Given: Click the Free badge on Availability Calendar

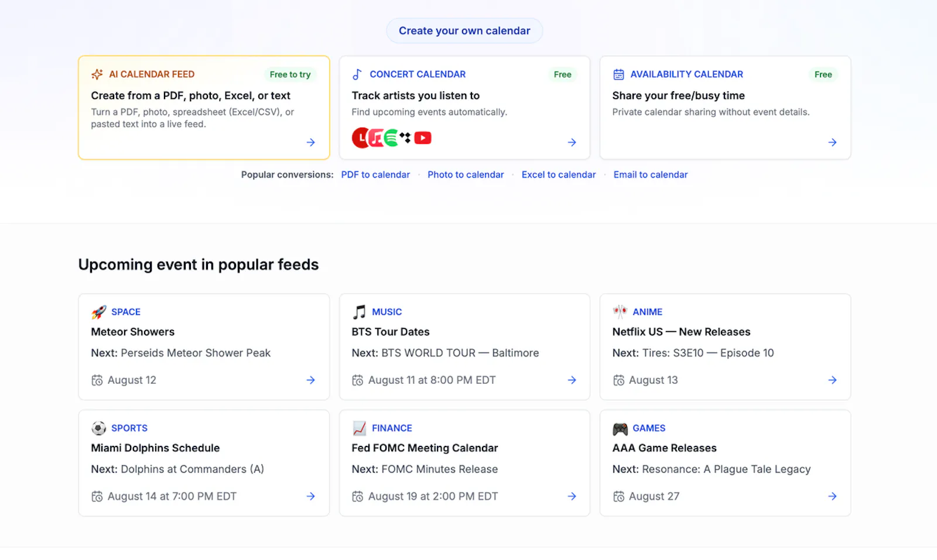Looking at the screenshot, I should pos(823,74).
